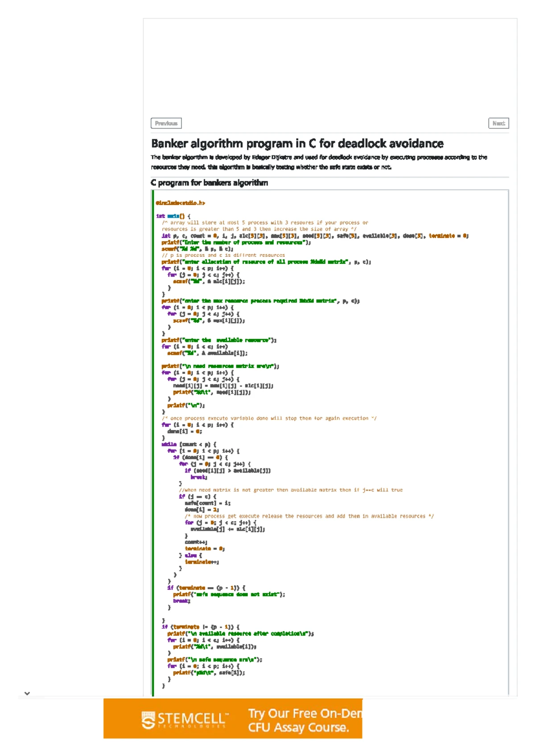Screen dimensions: 535x756
Task: Click the C program for bankers algorithm subheading
Action: (x=209, y=183)
